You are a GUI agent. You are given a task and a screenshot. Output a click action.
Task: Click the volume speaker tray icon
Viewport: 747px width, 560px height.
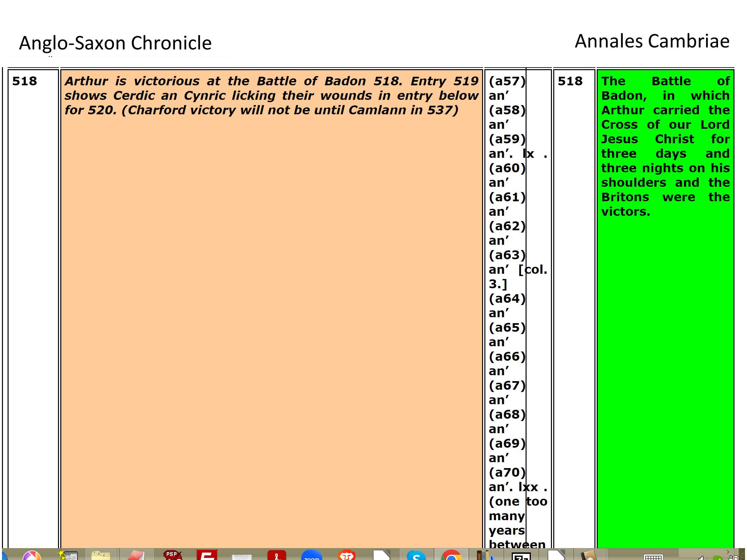pos(701,558)
